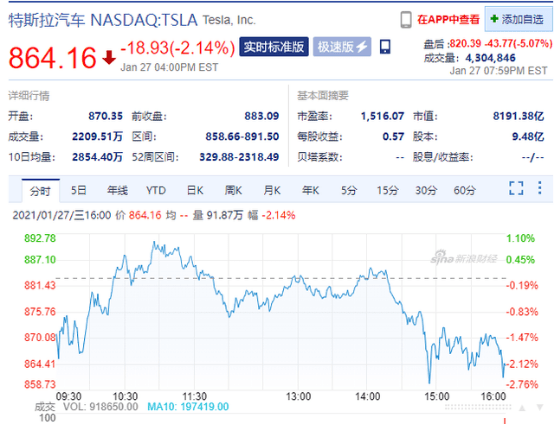Click the 15:00 time axis label
Image resolution: width=554 pixels, height=425 pixels.
(436, 396)
